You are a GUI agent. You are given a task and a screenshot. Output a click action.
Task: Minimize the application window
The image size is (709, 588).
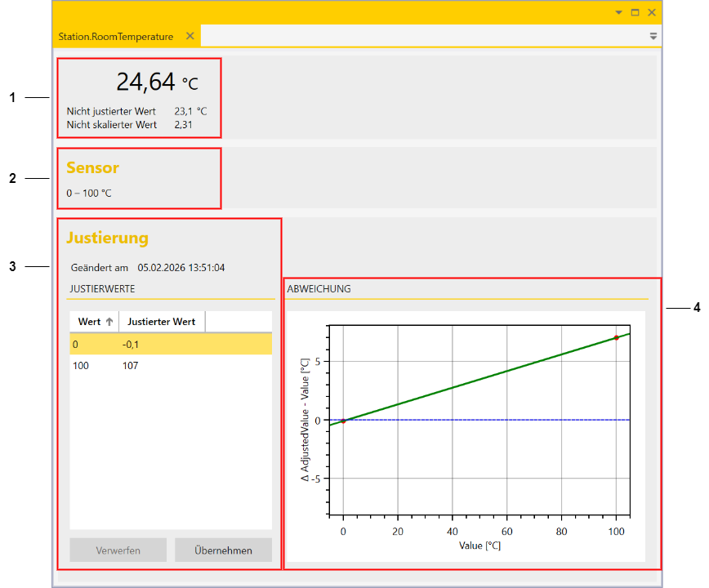click(x=618, y=12)
